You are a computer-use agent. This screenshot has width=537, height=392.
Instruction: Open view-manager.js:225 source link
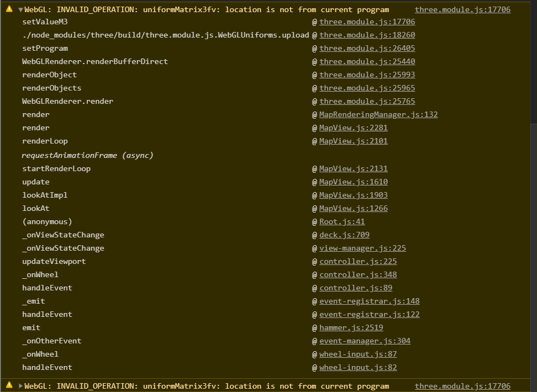(362, 248)
